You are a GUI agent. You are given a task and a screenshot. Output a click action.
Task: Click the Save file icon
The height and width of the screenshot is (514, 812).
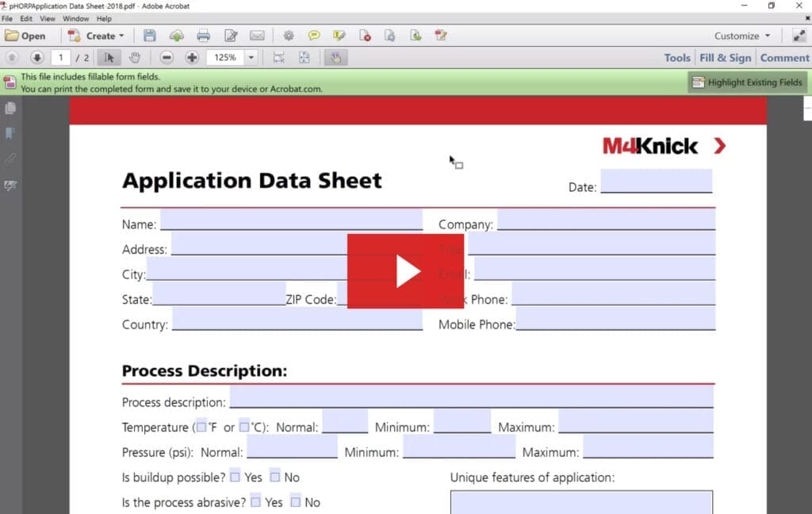(150, 36)
